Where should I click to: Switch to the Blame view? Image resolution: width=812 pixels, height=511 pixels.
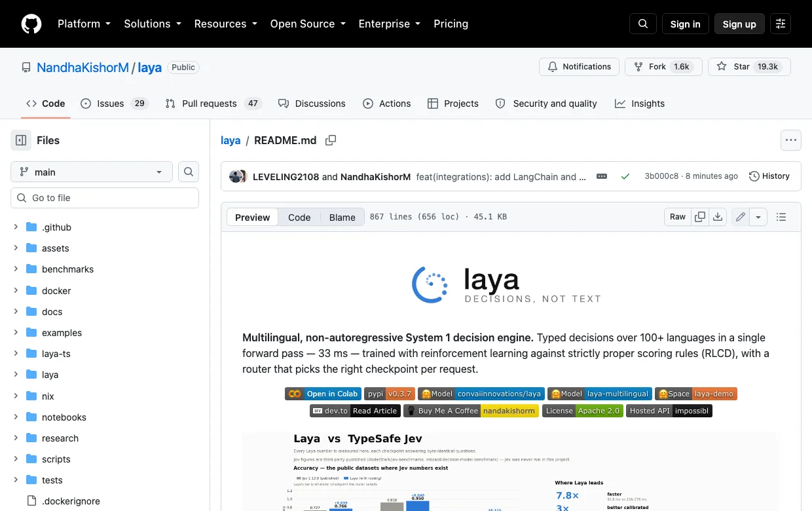click(342, 218)
